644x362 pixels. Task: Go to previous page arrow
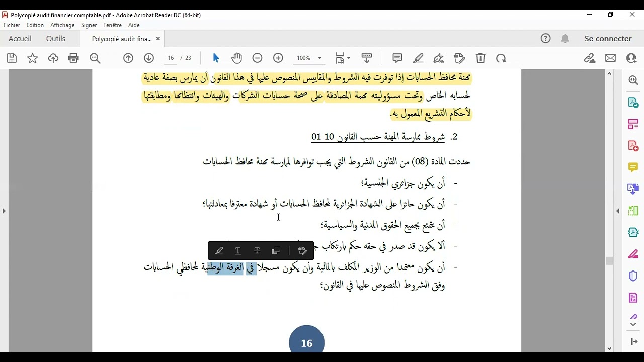click(128, 58)
